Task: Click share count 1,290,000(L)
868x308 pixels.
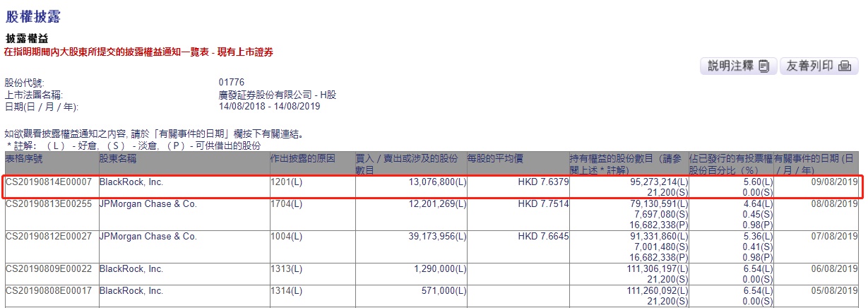Action: coord(439,269)
